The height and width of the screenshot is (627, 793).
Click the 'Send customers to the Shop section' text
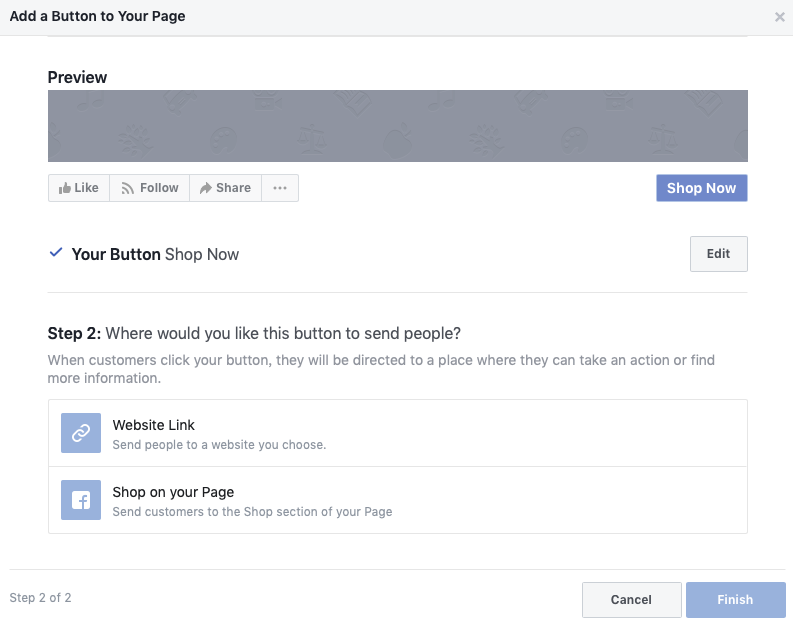[x=252, y=511]
